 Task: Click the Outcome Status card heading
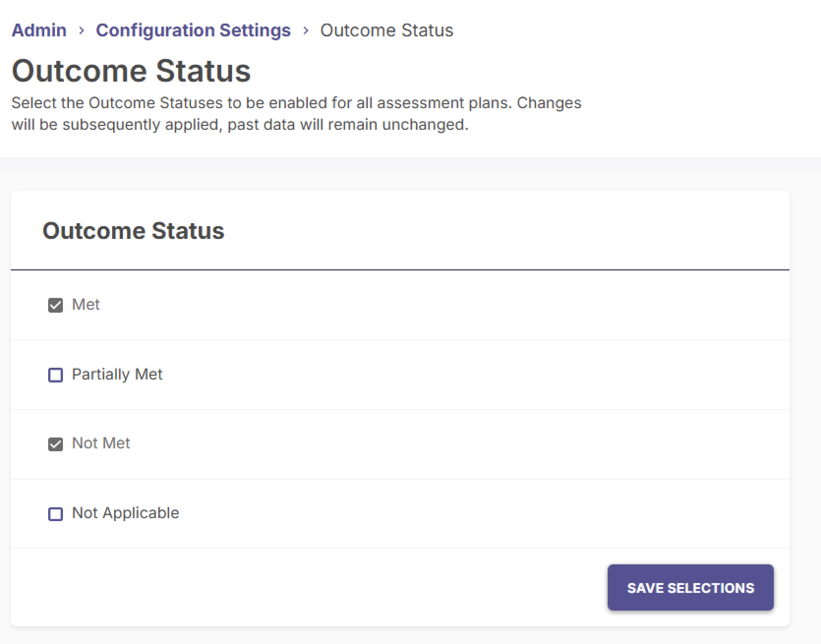(x=133, y=231)
